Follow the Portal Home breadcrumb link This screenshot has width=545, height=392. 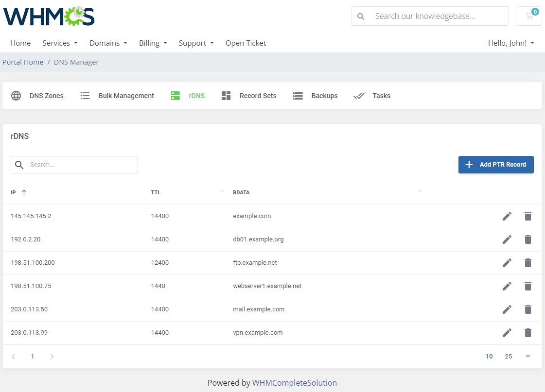[23, 62]
